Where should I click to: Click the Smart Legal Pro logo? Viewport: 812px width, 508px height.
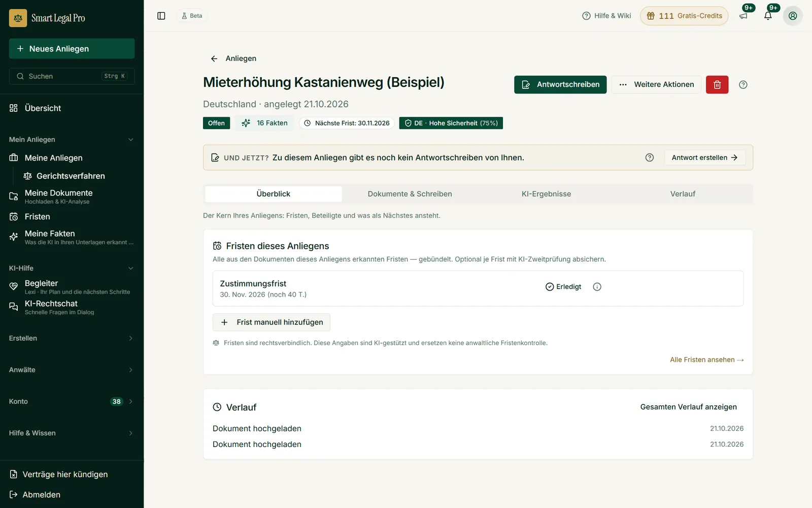pos(47,18)
